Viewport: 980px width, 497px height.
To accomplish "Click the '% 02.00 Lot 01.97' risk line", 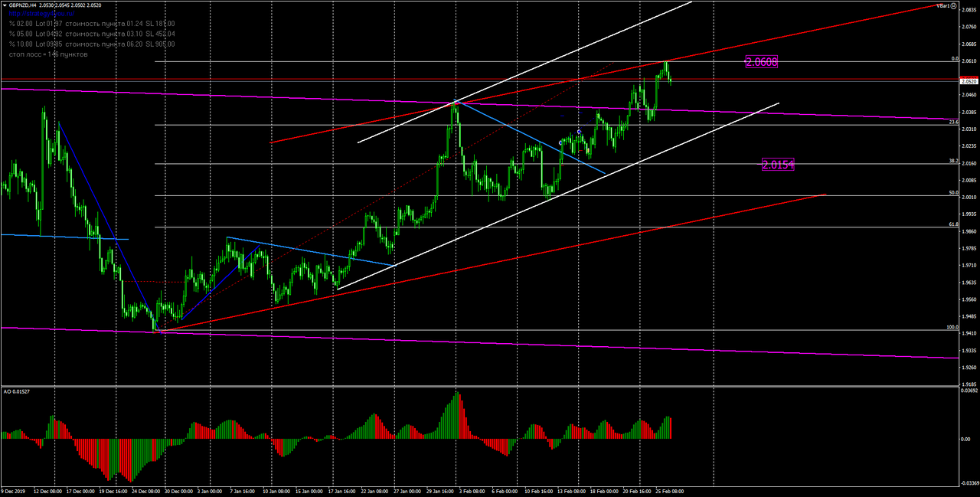I will click(92, 24).
